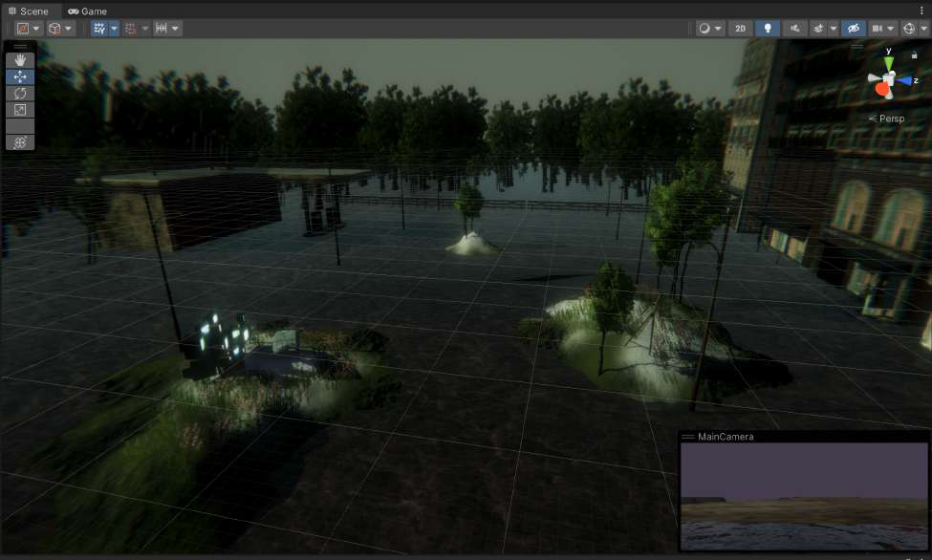Open draw mode dropdown arrow

(x=718, y=29)
